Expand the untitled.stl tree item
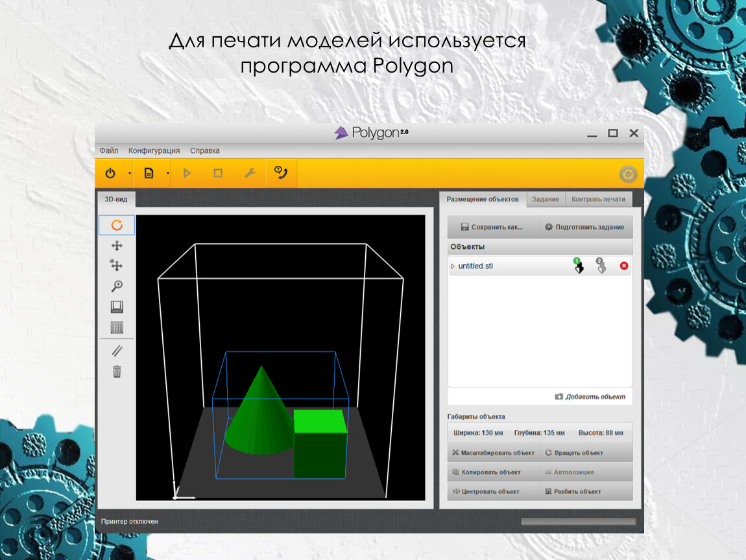The width and height of the screenshot is (746, 560). (x=453, y=266)
